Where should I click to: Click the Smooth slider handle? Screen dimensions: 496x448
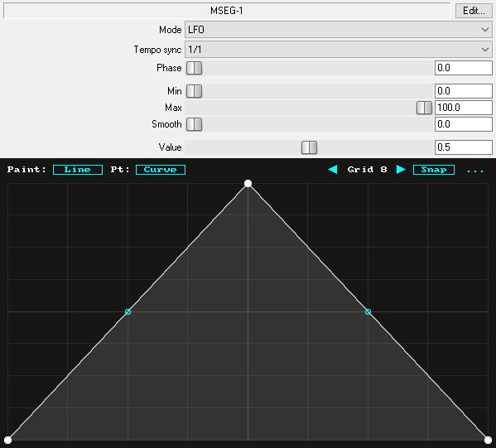coord(194,124)
